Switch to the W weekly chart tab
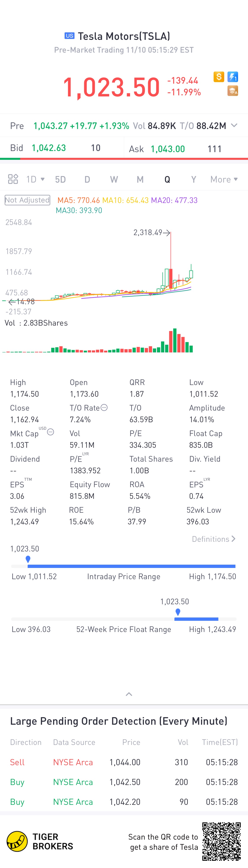248x868 pixels. pos(114,179)
